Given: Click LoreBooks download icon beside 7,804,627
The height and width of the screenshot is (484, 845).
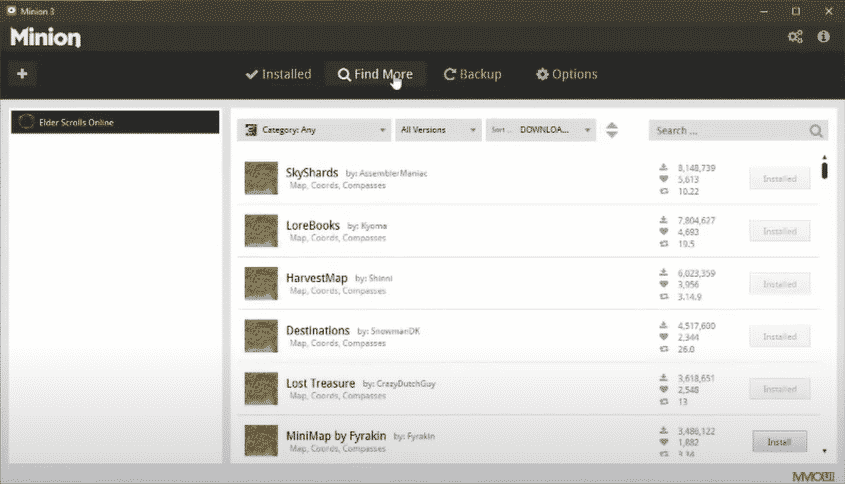Looking at the screenshot, I should pos(663,220).
